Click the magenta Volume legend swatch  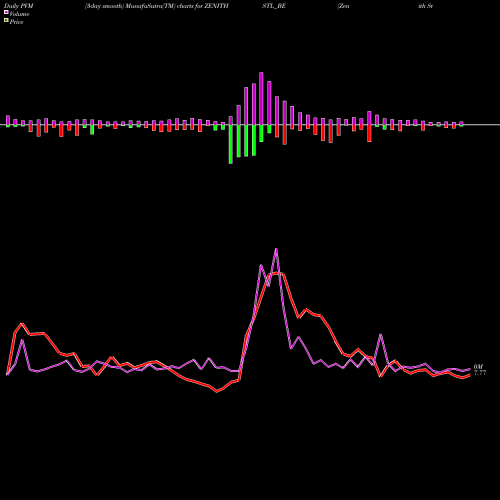(x=6, y=12)
